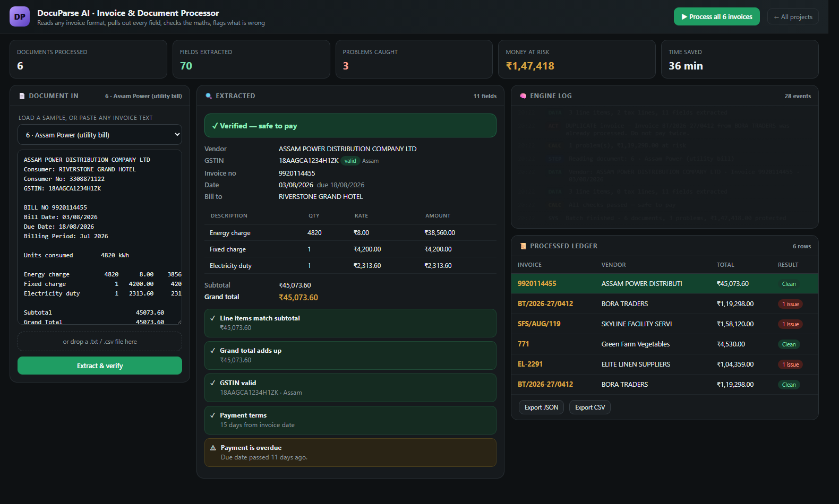Viewport: 839px width, 504px height.
Task: Click the Engine Log brain icon
Action: pos(523,96)
